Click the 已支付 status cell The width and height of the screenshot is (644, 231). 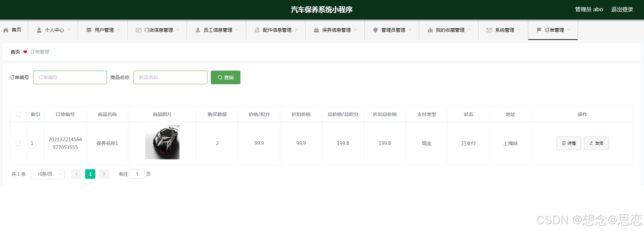click(x=469, y=143)
